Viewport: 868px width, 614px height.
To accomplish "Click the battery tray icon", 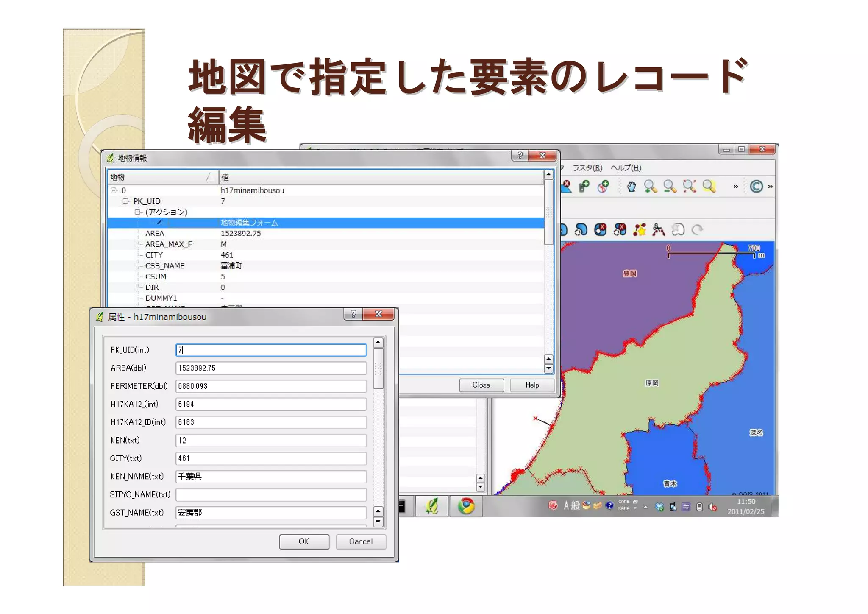I will tap(699, 507).
